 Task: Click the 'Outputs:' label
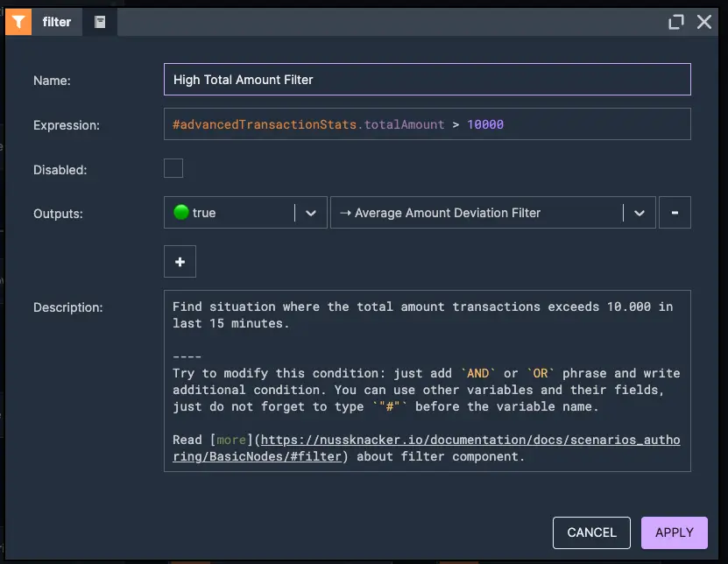pos(58,214)
